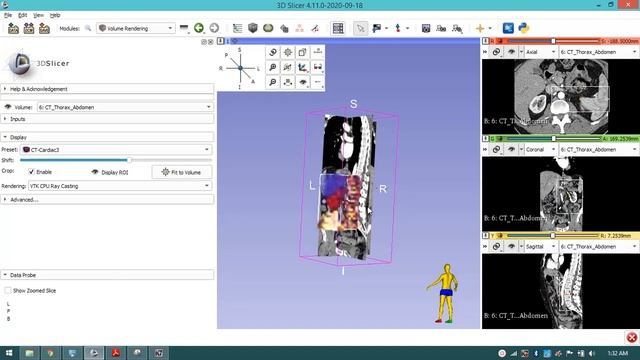Click the Load Data toolbar icon
Screen dimensions: 640x360
click(x=13, y=28)
